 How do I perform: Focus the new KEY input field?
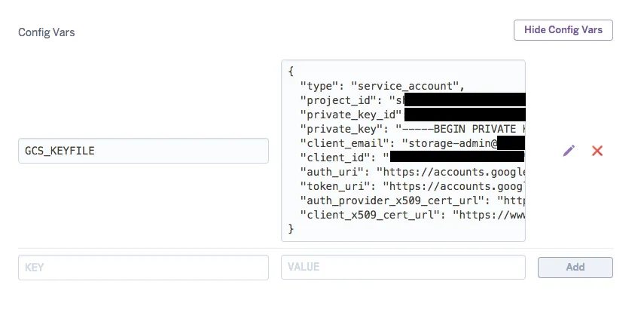tap(143, 267)
